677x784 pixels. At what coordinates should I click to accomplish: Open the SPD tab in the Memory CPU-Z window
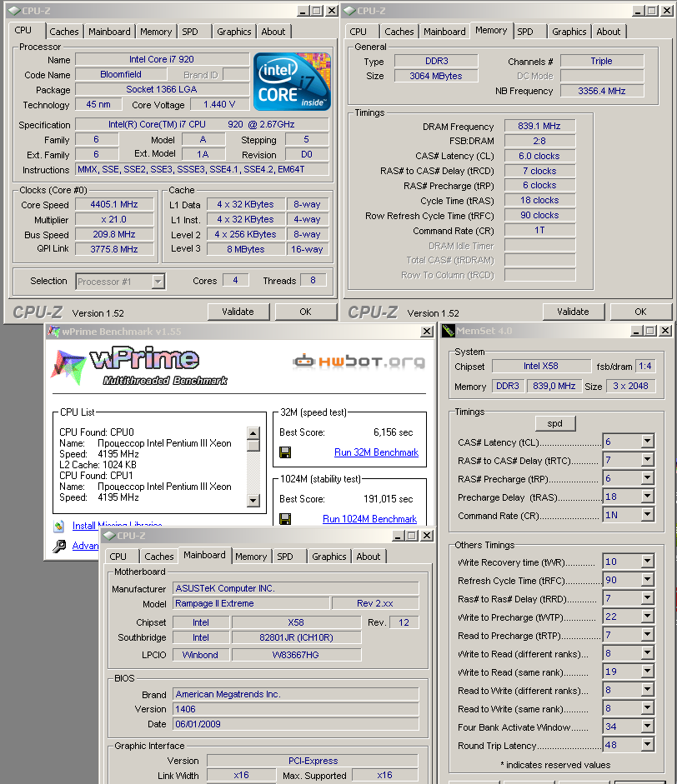[529, 32]
